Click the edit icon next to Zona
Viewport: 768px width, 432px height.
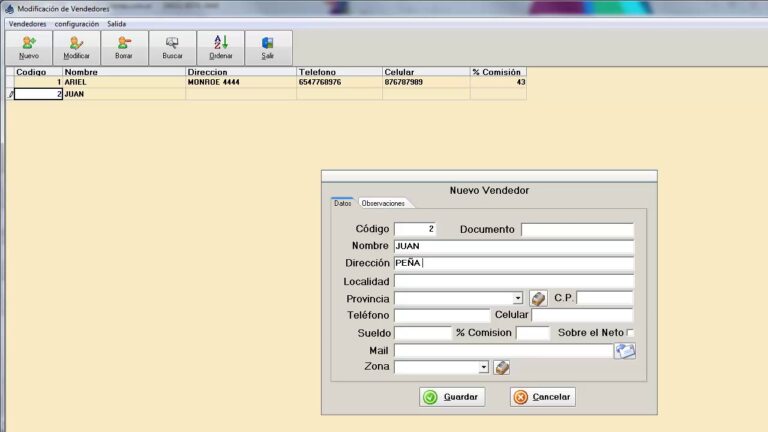pyautogui.click(x=502, y=367)
